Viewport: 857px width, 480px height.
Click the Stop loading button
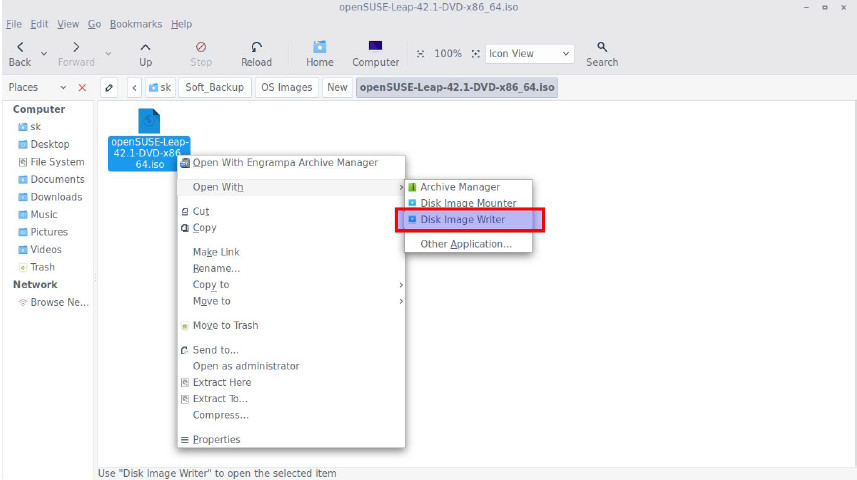201,54
